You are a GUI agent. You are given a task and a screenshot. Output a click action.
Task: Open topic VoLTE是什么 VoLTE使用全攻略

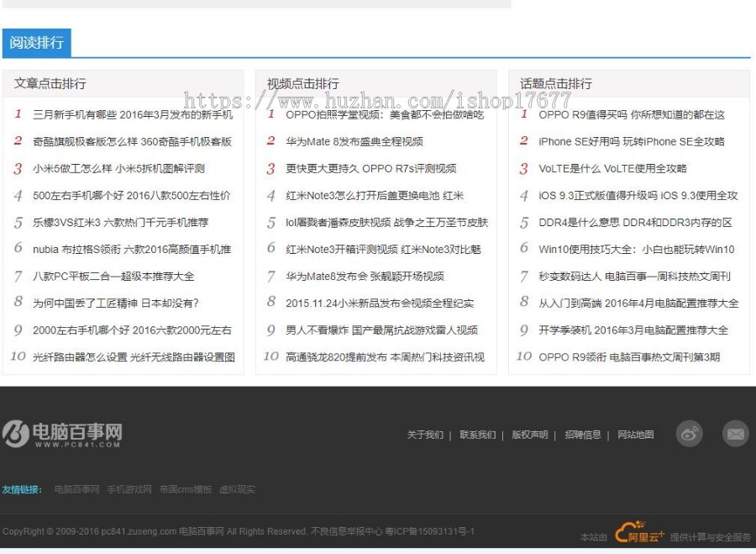pos(612,168)
